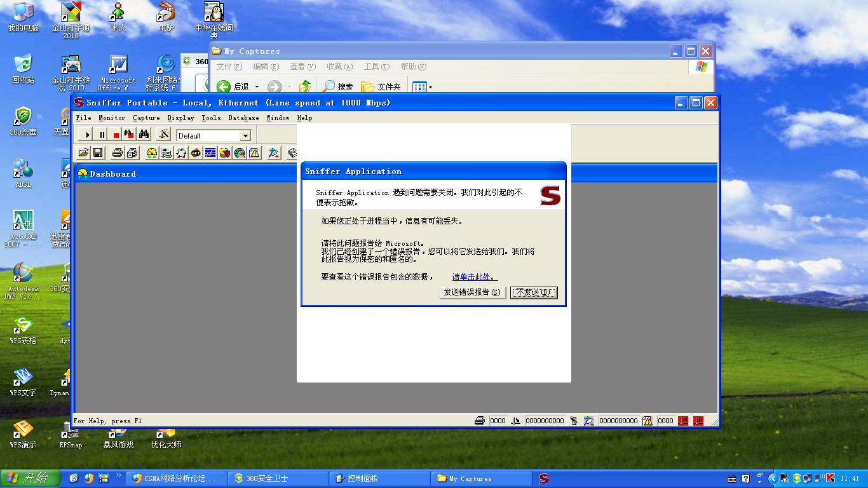Open the Dashboard gauge icon
Viewport: 868px width, 488px height.
click(153, 152)
